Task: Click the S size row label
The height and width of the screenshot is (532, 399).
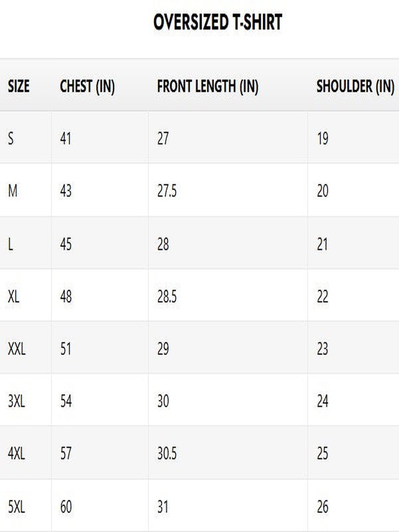Action: (x=11, y=139)
